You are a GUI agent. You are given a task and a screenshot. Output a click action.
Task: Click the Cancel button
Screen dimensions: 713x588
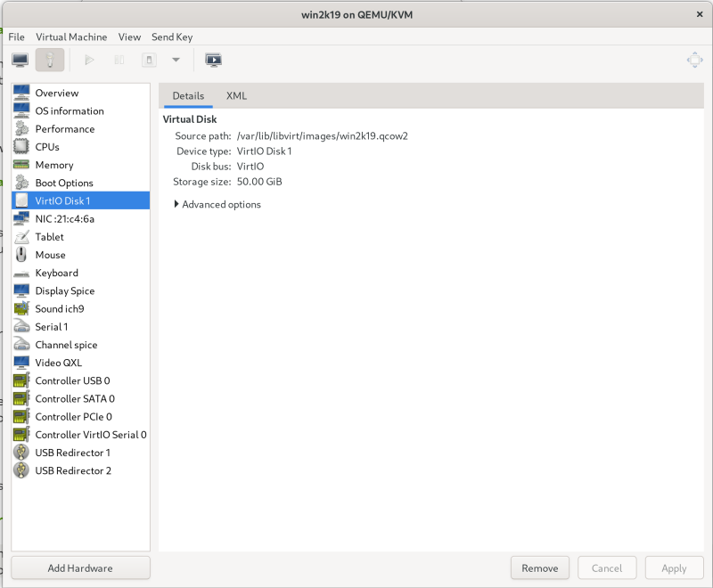pyautogui.click(x=607, y=568)
